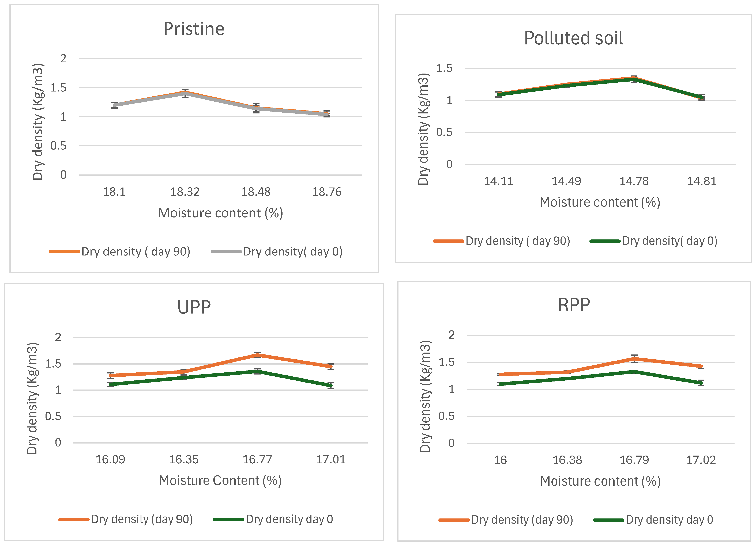756x546 pixels.
Task: Click the peak data point in Pristine chart
Action: 185,93
